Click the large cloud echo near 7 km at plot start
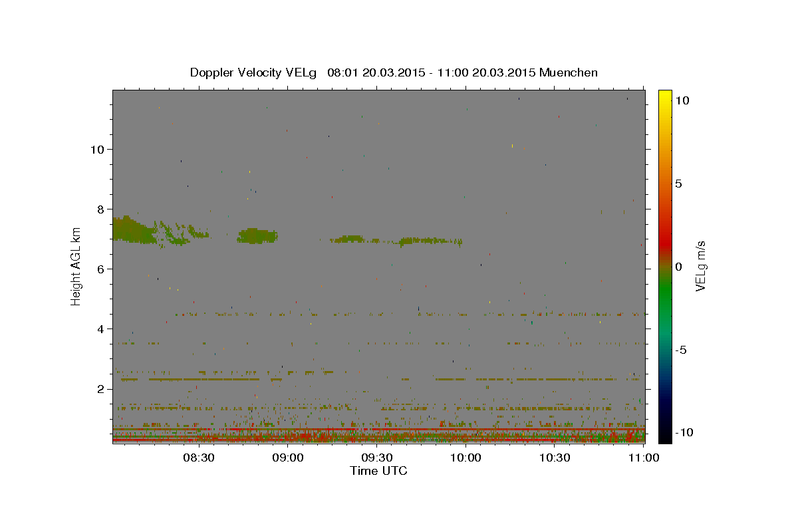798x532 pixels. 133,229
